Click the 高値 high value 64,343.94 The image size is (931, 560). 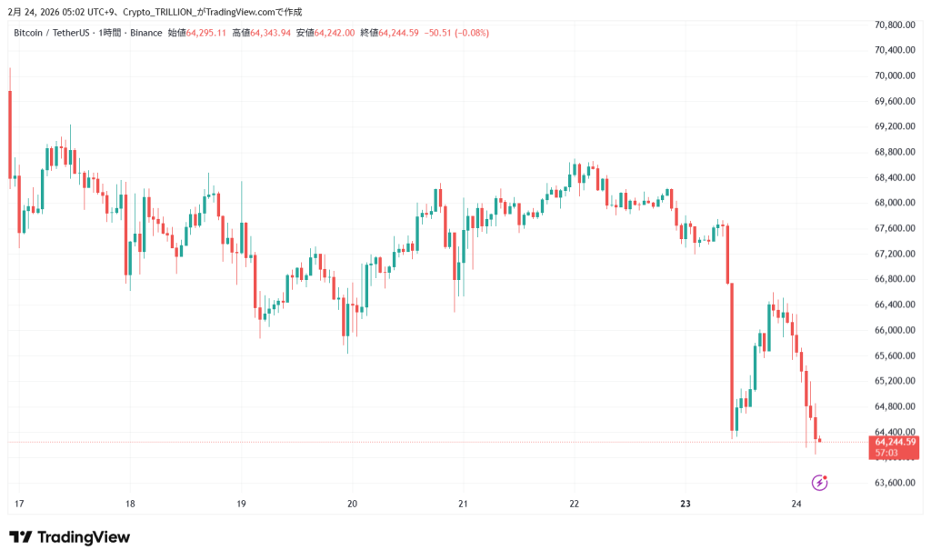click(x=270, y=33)
